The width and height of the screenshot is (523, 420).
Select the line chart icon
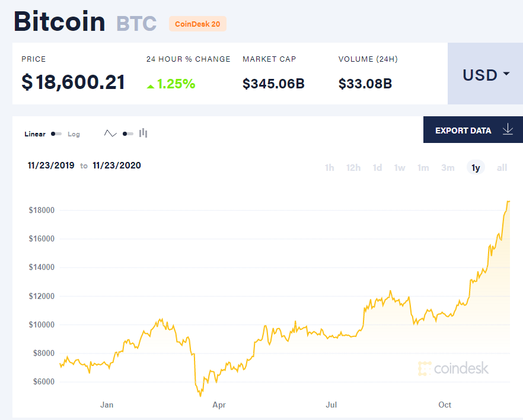click(110, 134)
